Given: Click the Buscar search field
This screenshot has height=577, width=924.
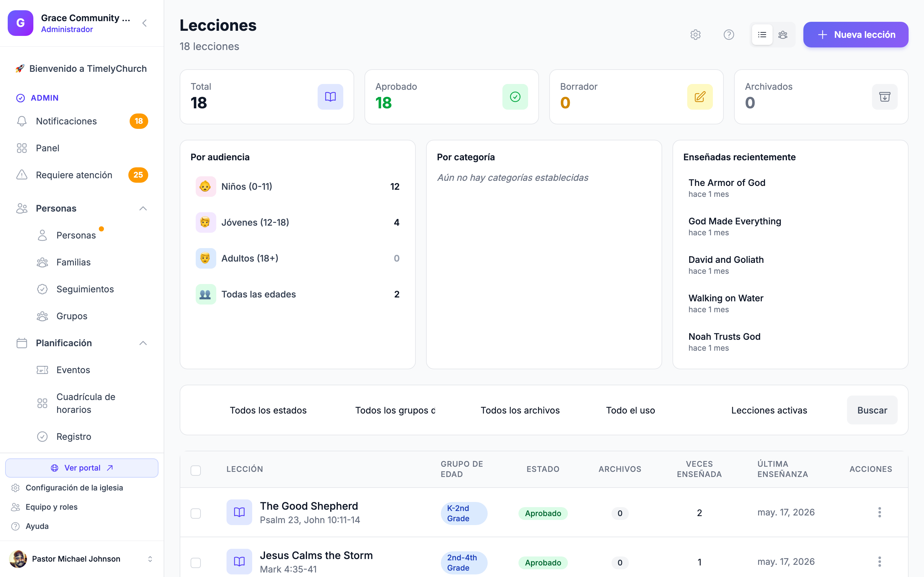Looking at the screenshot, I should pos(872,410).
